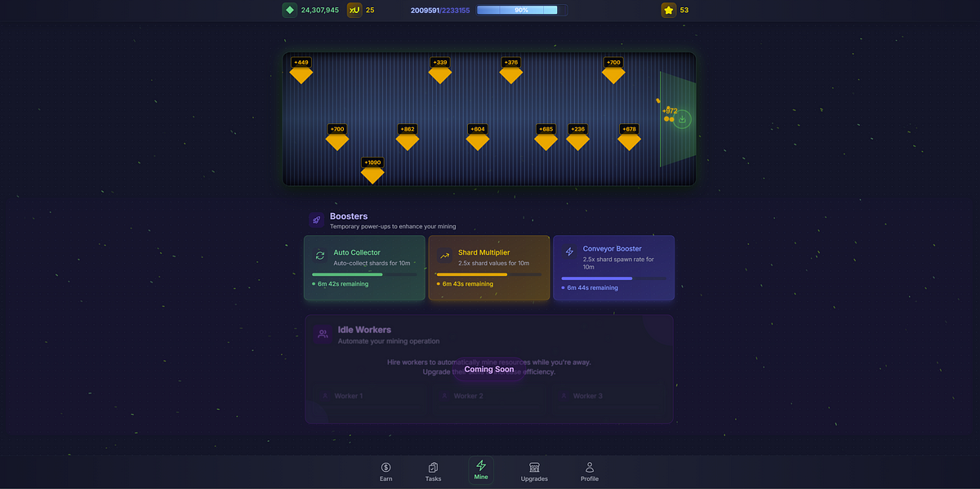Go to the Profile tab

click(x=590, y=471)
